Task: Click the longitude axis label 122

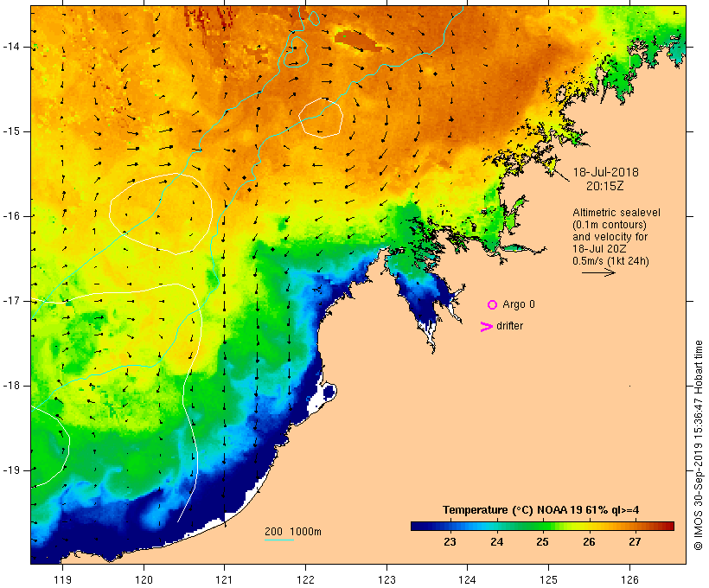Action: pyautogui.click(x=305, y=580)
